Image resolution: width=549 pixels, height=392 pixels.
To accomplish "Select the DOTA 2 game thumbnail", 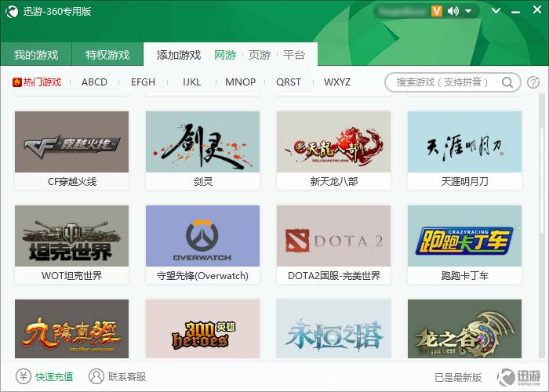I will (x=333, y=236).
